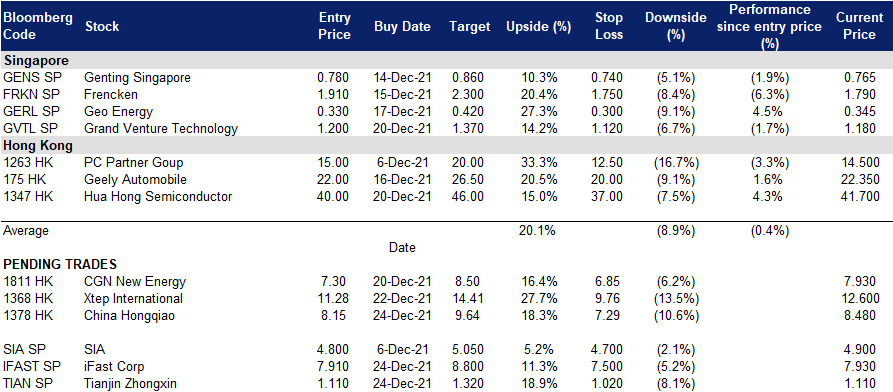Click the Singapore section header row
Viewport: 893px width, 392px height.
coord(446,60)
